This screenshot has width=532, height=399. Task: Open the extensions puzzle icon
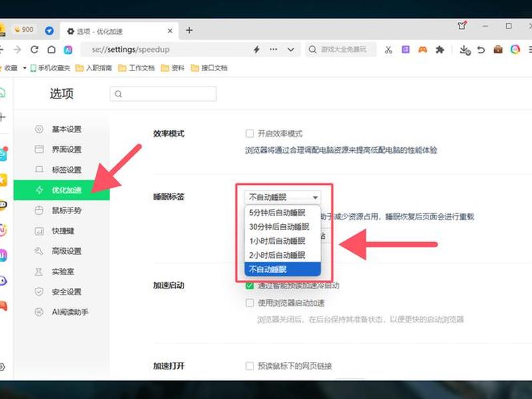(440, 50)
